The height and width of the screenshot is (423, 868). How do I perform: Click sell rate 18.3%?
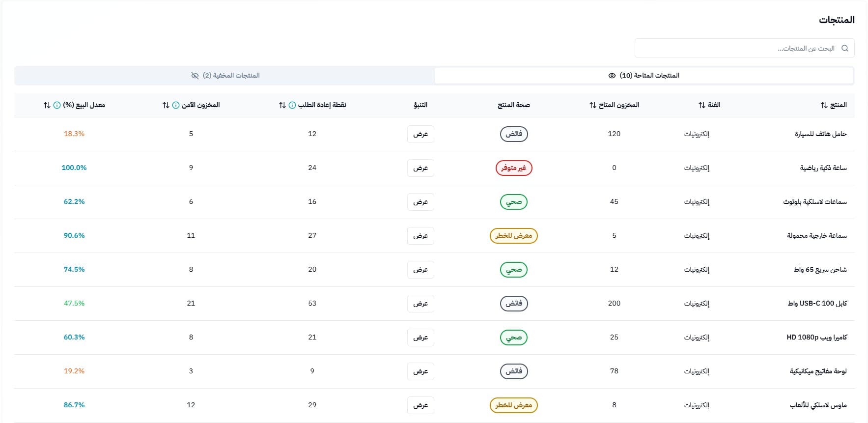[74, 134]
